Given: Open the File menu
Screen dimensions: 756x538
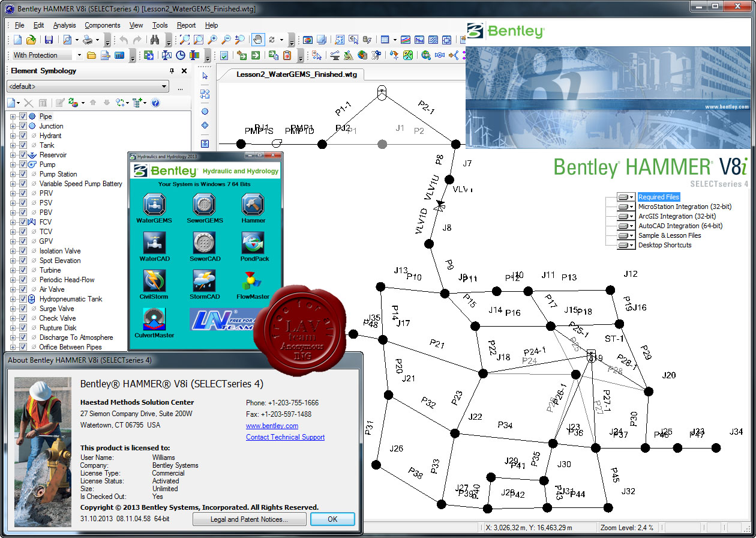Looking at the screenshot, I should point(19,25).
